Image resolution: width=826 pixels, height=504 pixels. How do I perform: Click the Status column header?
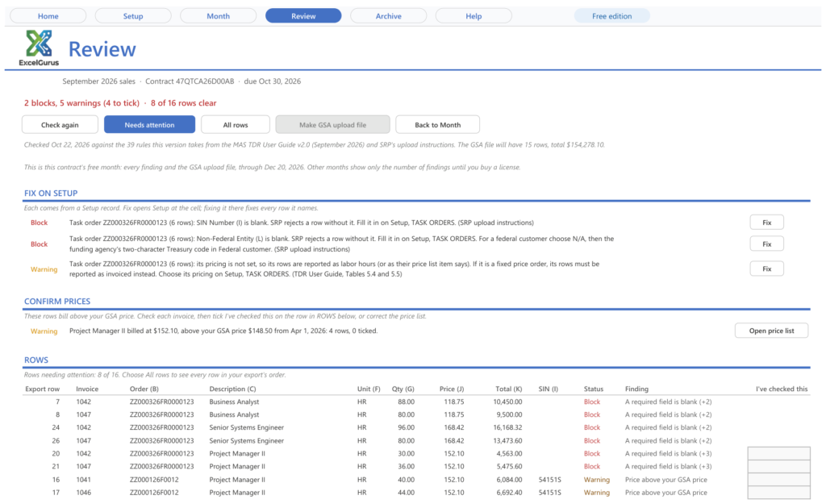[x=593, y=389]
